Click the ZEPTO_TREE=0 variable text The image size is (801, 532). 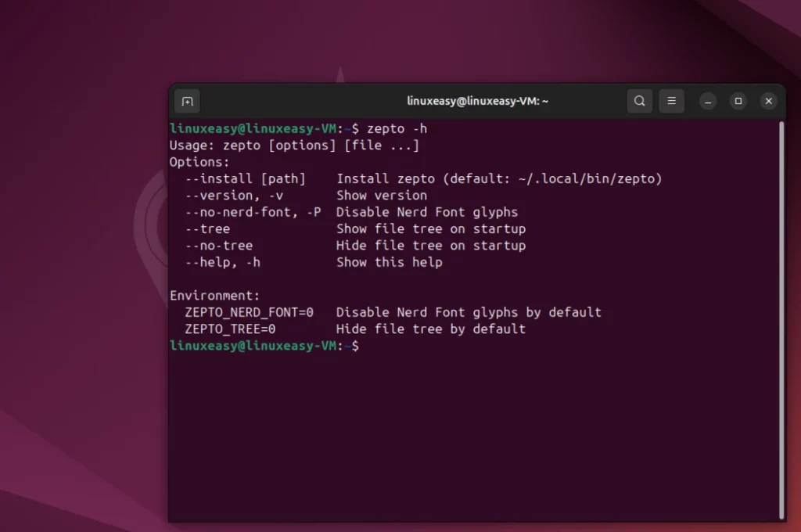point(230,329)
